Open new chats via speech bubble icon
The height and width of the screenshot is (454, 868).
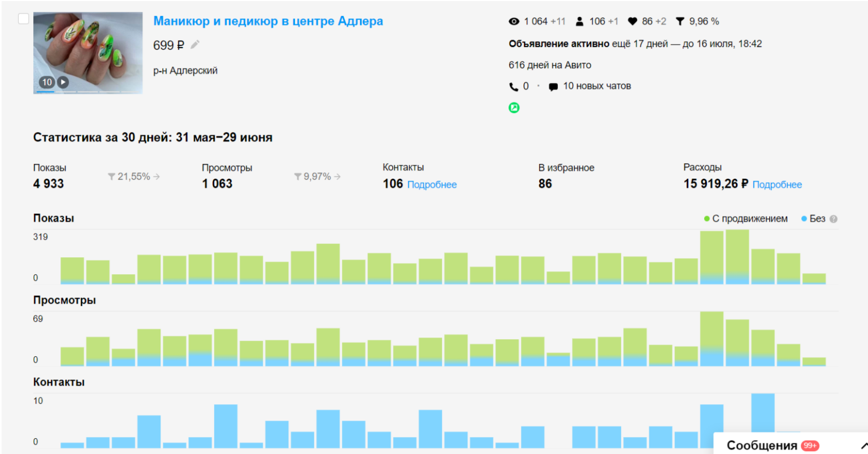553,87
